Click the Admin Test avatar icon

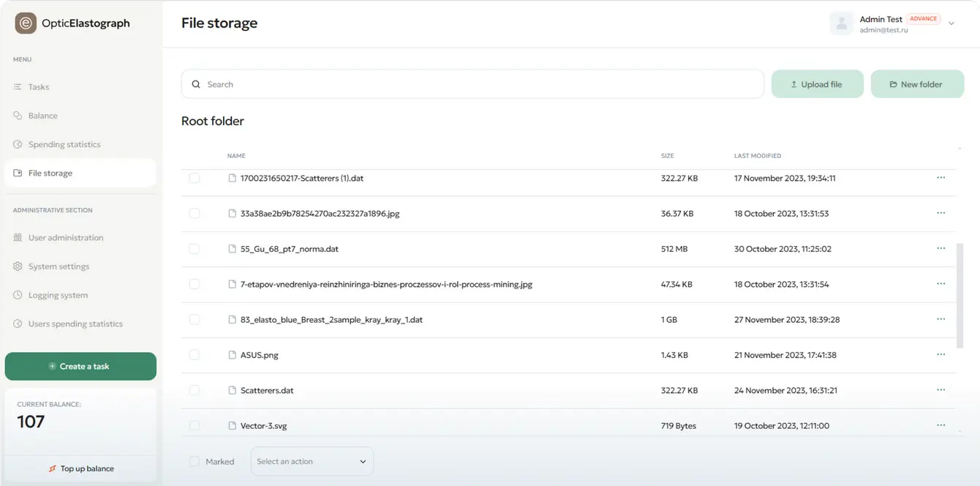841,23
